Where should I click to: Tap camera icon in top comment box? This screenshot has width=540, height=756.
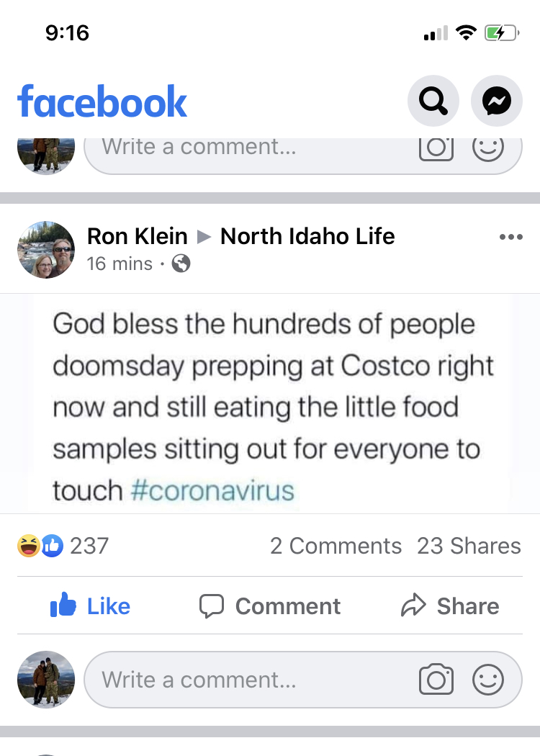click(436, 147)
